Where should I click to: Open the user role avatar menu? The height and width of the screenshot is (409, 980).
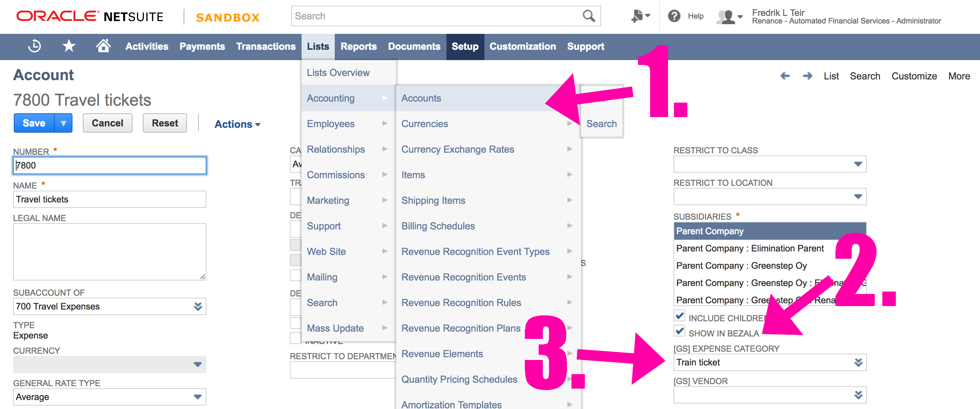click(728, 17)
